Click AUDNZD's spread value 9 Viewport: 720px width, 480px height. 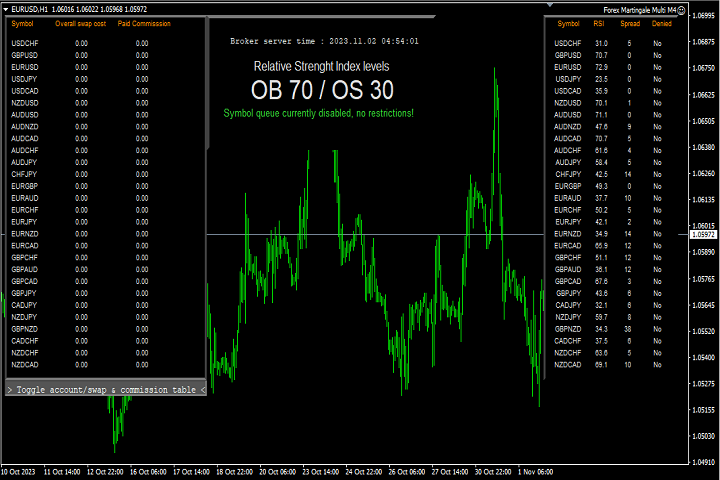629,127
